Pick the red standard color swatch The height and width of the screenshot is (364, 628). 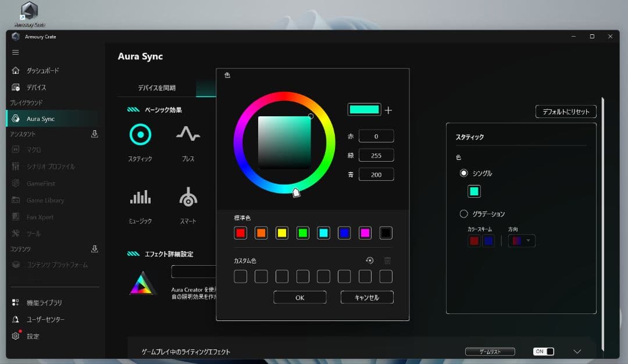tap(240, 233)
